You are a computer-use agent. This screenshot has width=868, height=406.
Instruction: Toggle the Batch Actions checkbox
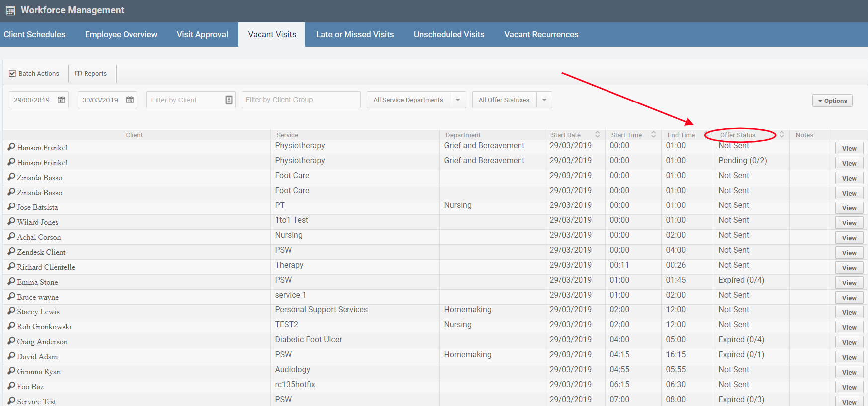[x=12, y=73]
